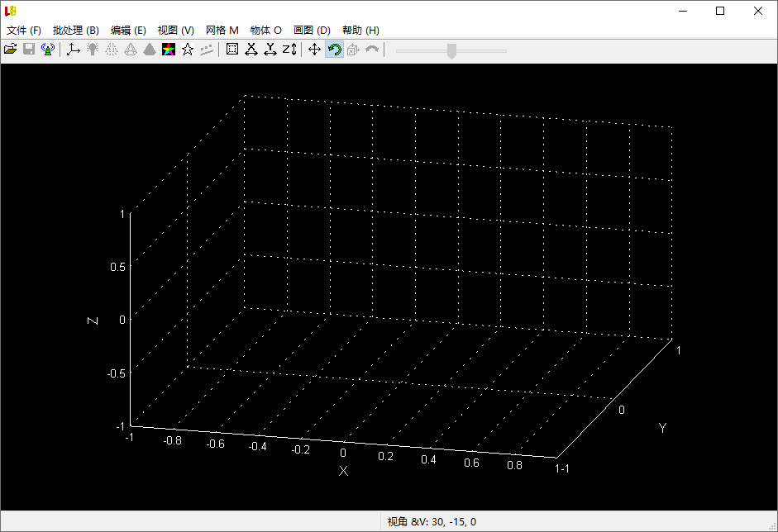Click the view-angle slider in the toolbar

451,50
